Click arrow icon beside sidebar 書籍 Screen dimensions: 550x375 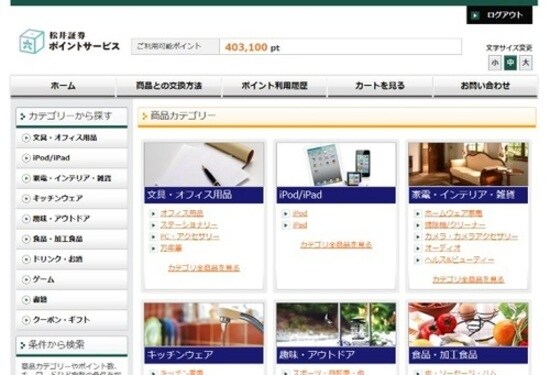(26, 300)
